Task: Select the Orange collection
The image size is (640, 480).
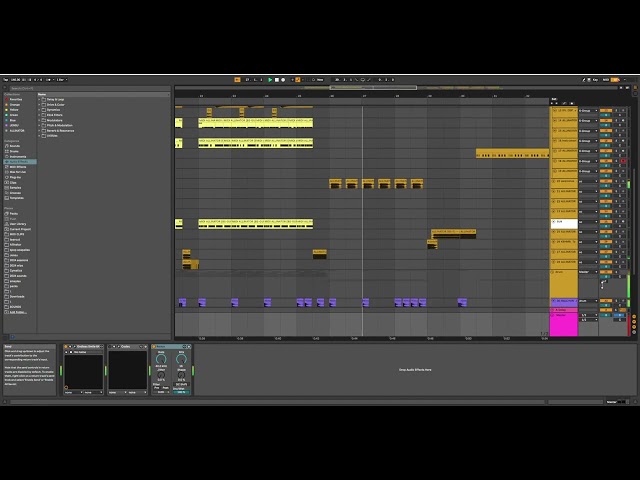Action: [14, 104]
